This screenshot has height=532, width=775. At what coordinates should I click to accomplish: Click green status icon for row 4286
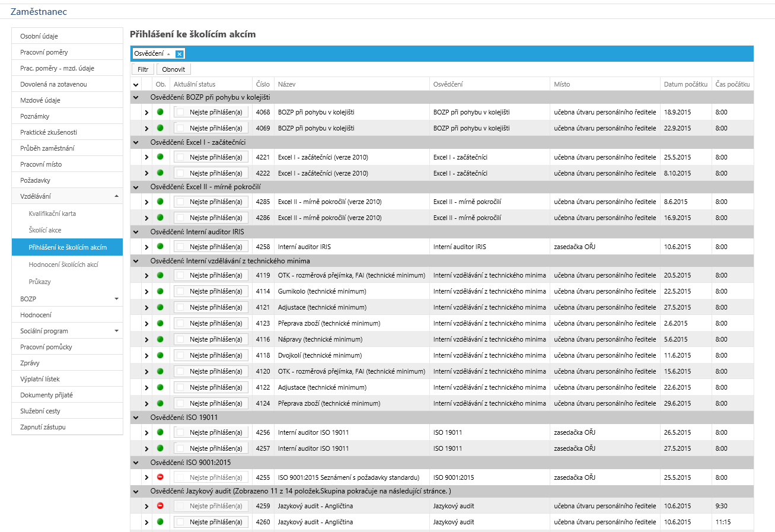160,217
